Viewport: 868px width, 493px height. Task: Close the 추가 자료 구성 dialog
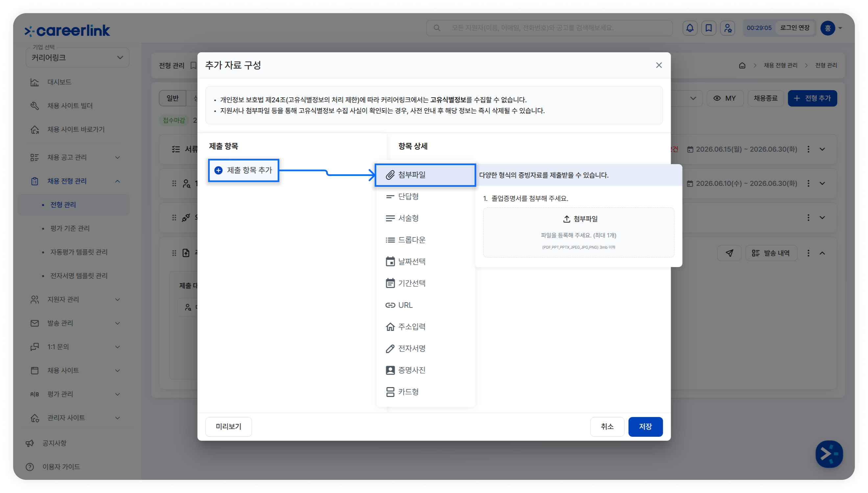[659, 65]
